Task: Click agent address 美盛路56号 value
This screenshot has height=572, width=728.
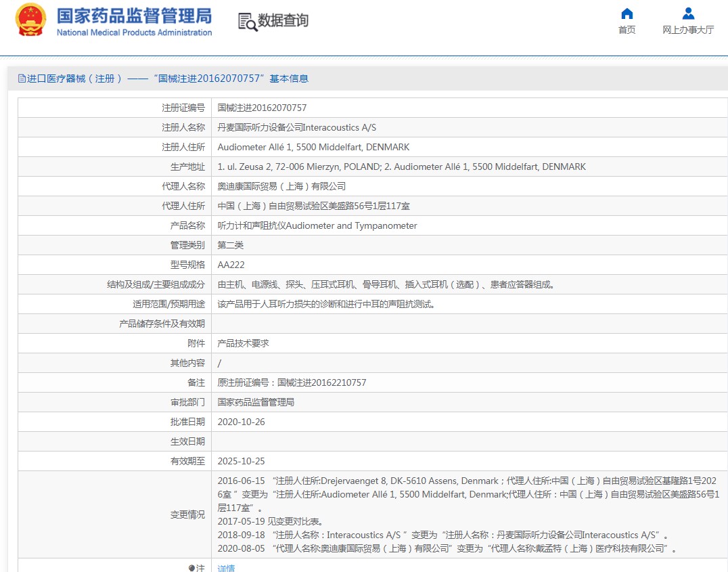Action: [314, 206]
